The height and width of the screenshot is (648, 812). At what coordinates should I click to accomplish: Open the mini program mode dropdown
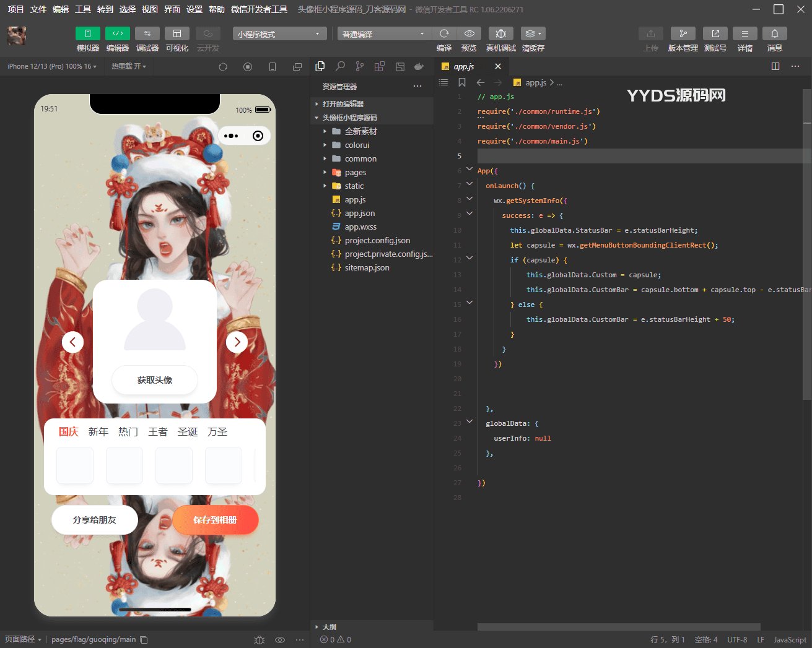click(x=279, y=33)
